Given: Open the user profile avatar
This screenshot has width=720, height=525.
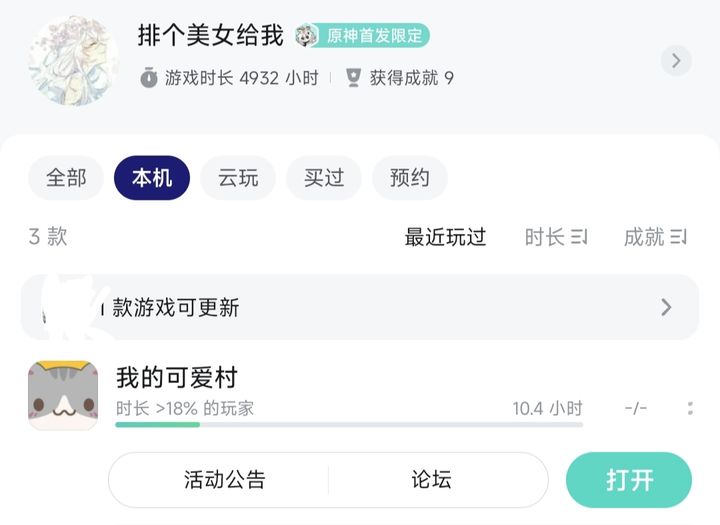Looking at the screenshot, I should pyautogui.click(x=73, y=61).
